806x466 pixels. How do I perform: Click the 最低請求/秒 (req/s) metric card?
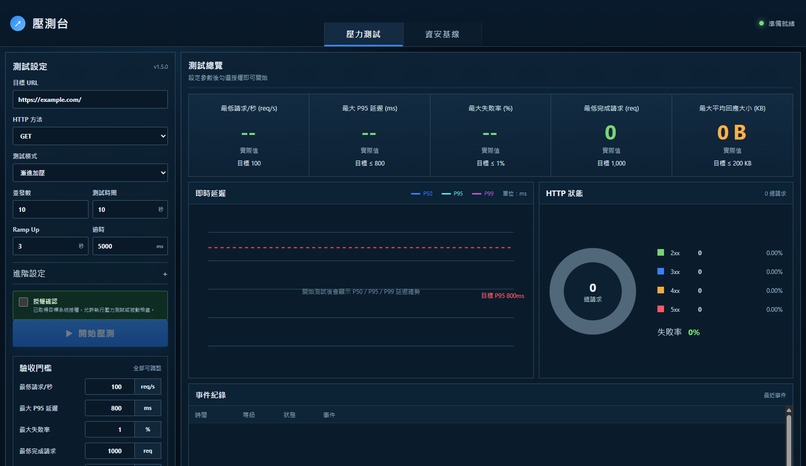pos(249,135)
